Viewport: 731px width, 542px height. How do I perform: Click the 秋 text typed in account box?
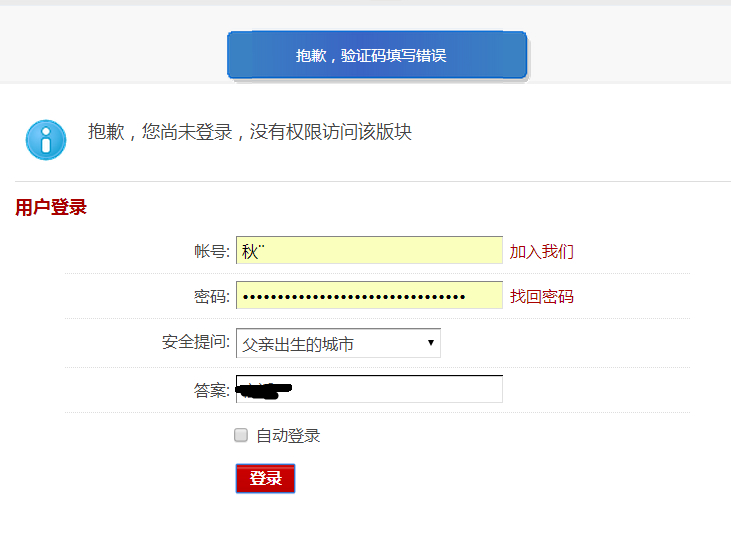click(250, 251)
